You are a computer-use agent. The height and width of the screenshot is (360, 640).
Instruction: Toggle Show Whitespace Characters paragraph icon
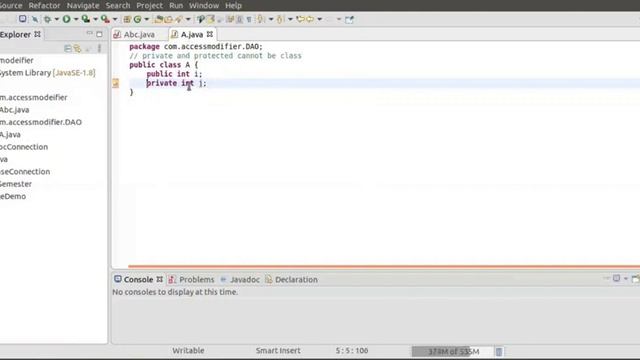[249, 20]
